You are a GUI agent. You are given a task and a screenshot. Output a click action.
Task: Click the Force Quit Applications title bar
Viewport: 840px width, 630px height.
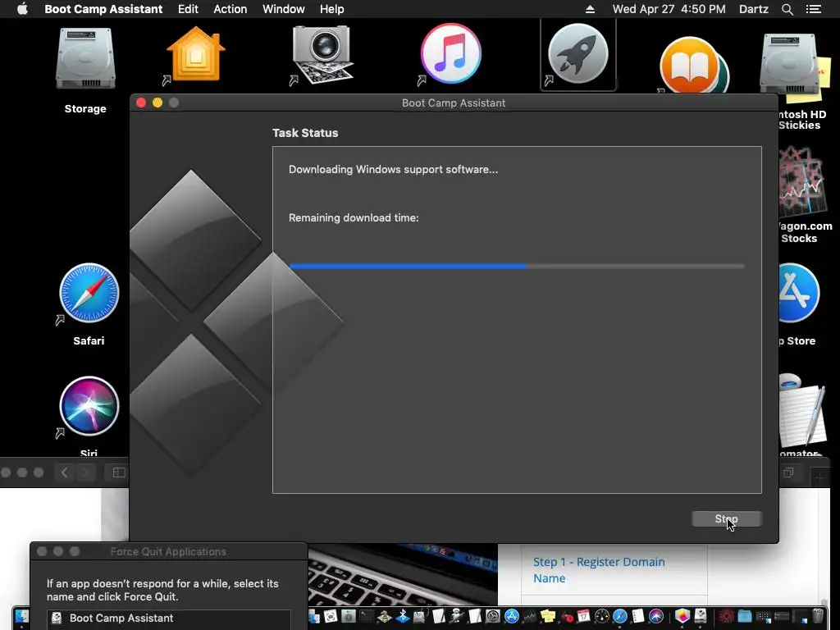pyautogui.click(x=169, y=551)
